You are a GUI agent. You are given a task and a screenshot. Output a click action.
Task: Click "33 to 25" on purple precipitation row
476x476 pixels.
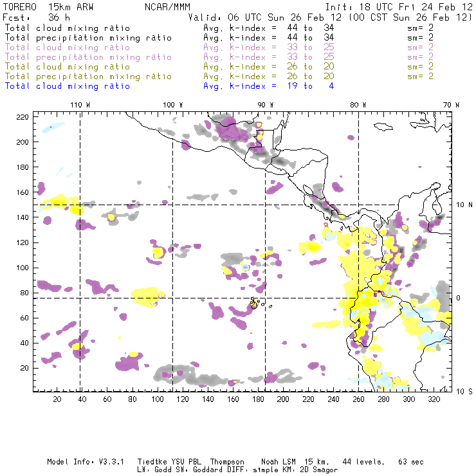311,57
